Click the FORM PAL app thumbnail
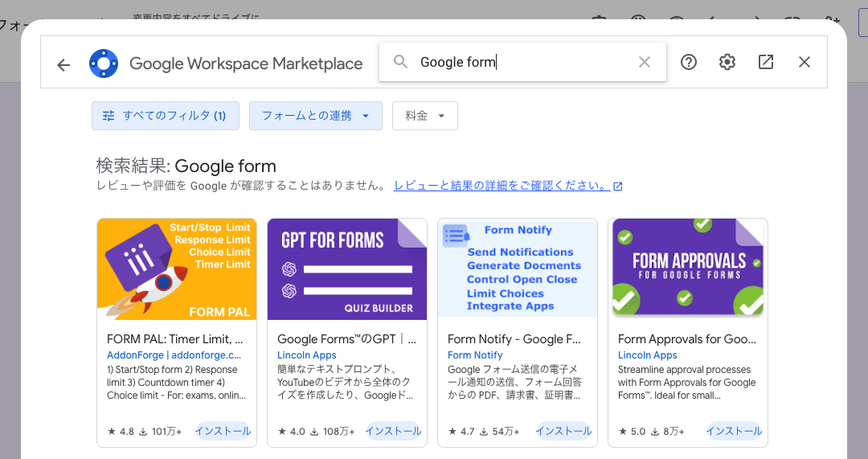868x459 pixels. click(x=177, y=269)
